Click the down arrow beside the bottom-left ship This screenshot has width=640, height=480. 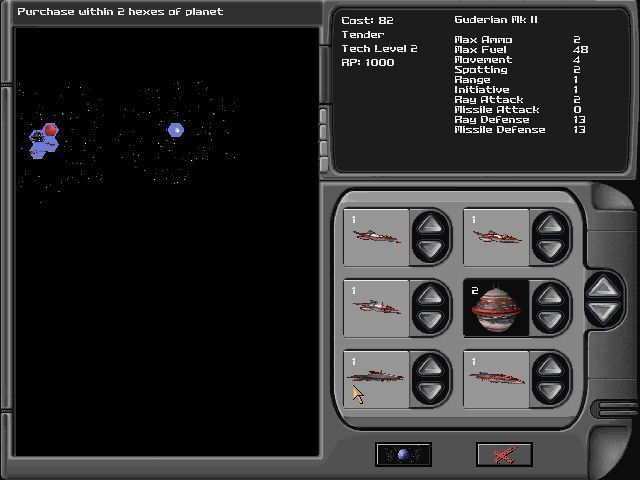tap(431, 391)
